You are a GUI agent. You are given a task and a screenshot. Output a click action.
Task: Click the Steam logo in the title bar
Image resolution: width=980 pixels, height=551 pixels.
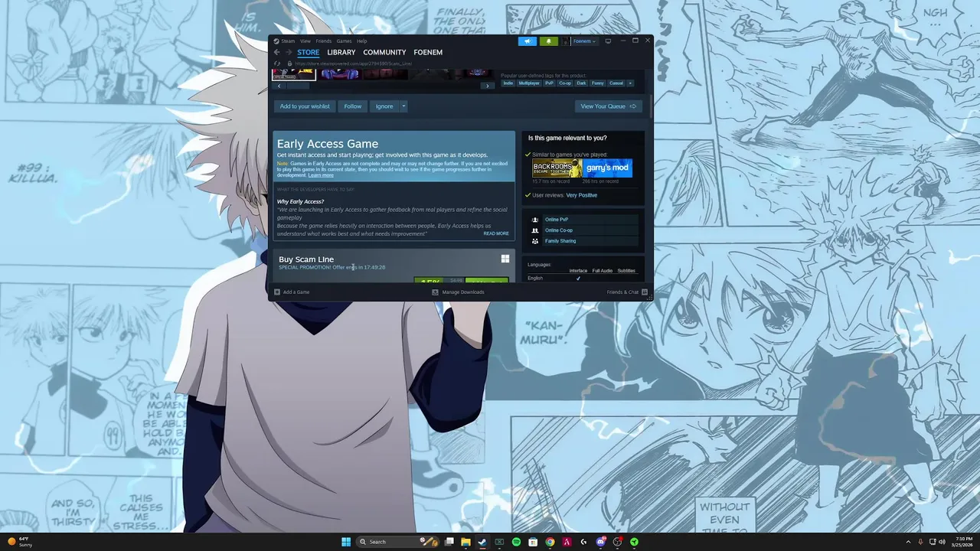(x=276, y=41)
